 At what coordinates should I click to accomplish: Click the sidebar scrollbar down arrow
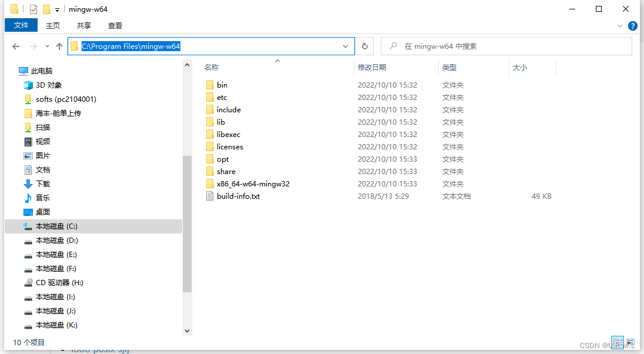coord(187,331)
